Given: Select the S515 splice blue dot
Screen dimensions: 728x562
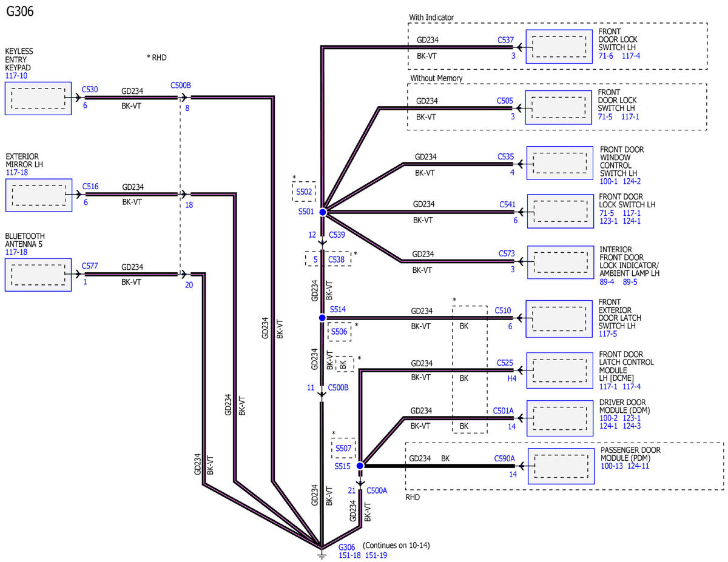Looking at the screenshot, I should [360, 466].
